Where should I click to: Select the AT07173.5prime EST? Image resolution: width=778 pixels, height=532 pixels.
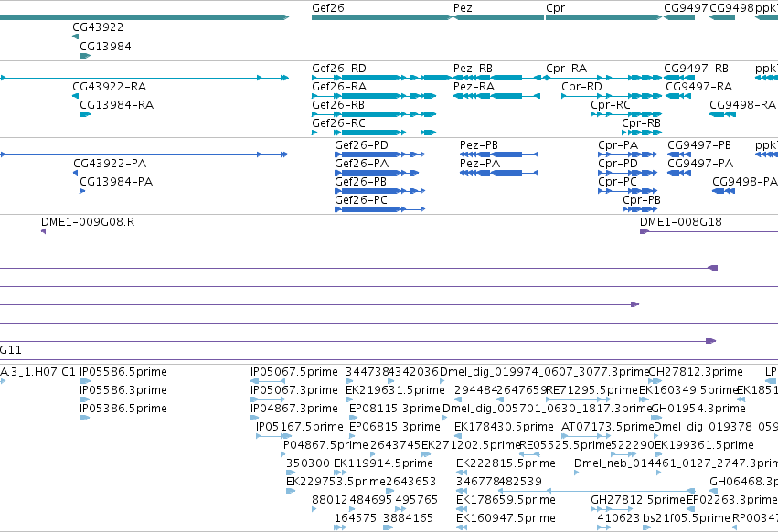coord(585,436)
